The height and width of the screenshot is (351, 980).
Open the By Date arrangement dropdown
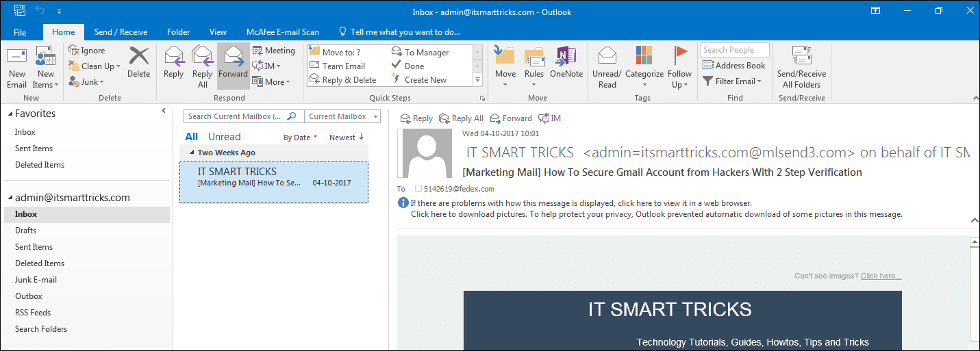[x=301, y=138]
